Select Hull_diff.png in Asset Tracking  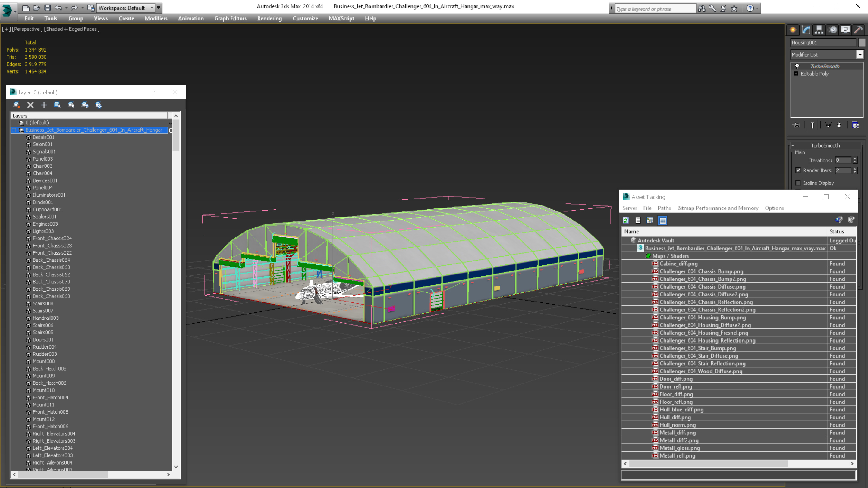click(x=675, y=417)
